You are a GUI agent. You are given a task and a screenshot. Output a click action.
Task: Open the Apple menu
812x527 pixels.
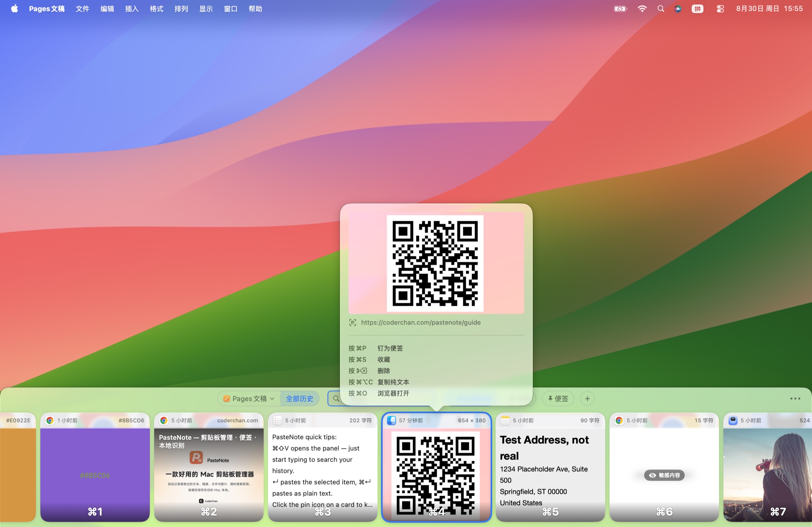[x=14, y=8]
